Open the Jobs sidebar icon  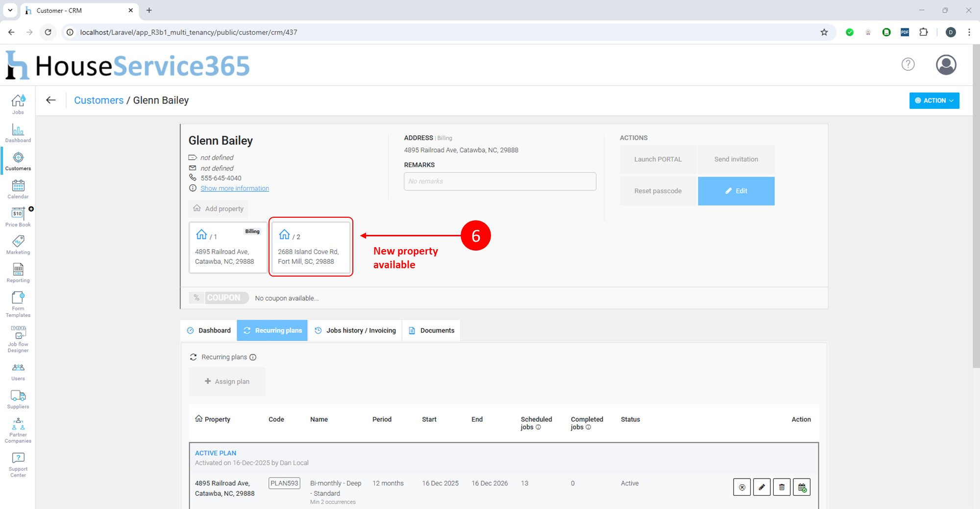click(x=18, y=104)
